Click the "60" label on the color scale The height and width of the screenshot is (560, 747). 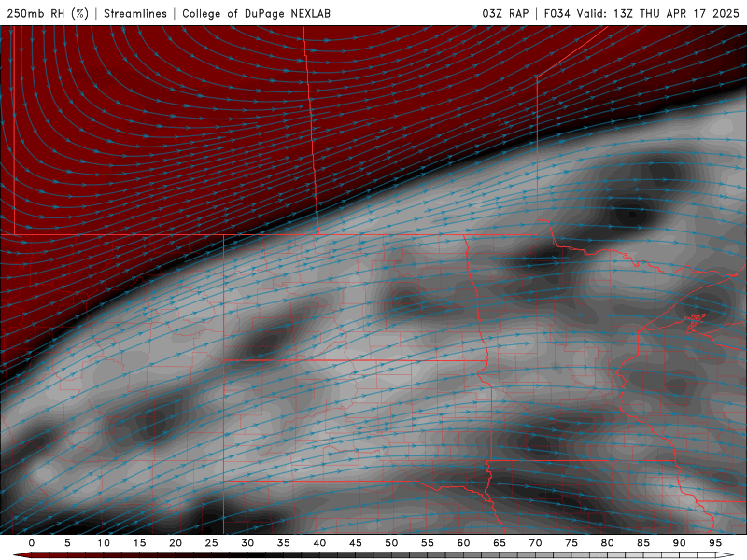(x=463, y=543)
